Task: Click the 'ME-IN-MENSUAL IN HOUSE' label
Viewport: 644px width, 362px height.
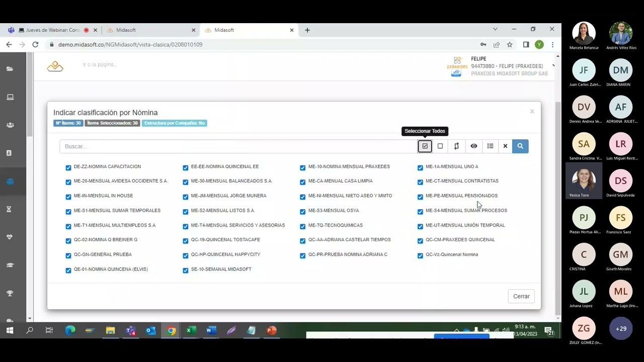Action: (x=103, y=196)
